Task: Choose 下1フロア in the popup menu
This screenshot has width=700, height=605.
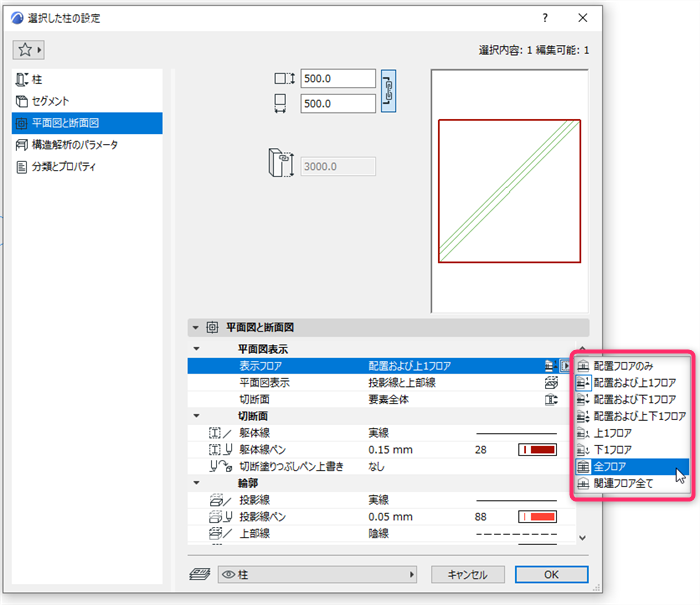Action: coord(632,450)
